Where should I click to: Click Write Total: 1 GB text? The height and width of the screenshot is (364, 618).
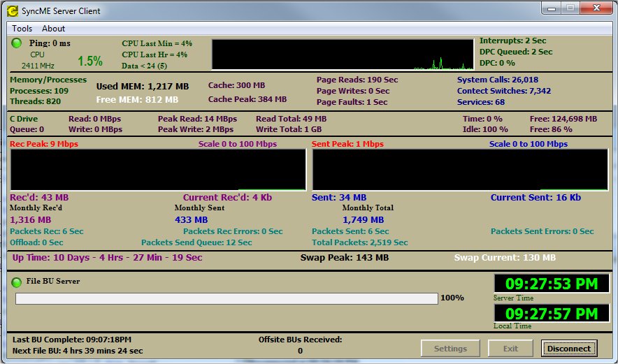[289, 129]
